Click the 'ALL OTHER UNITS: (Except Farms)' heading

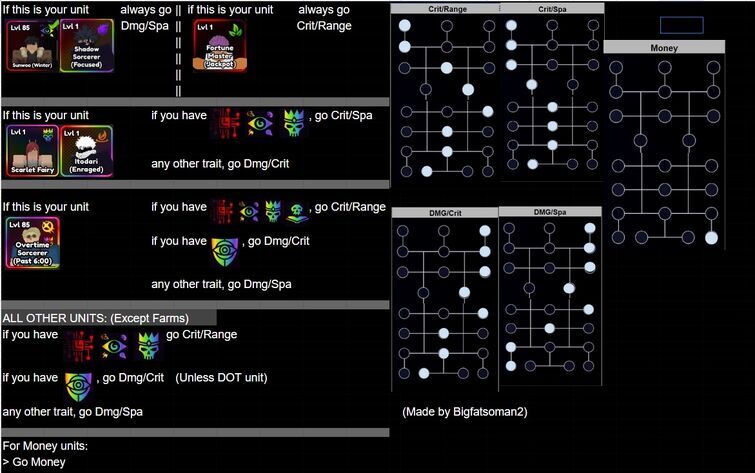pos(95,318)
